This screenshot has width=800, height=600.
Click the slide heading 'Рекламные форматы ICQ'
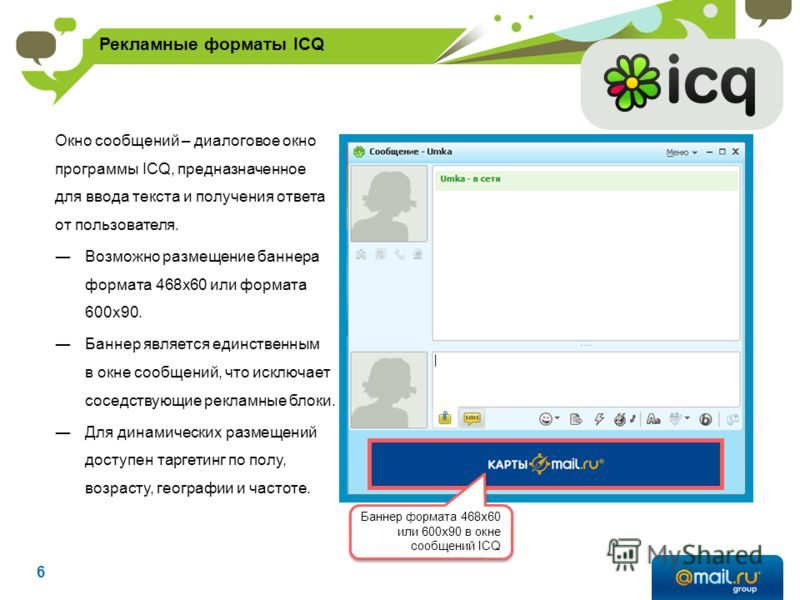pyautogui.click(x=211, y=44)
